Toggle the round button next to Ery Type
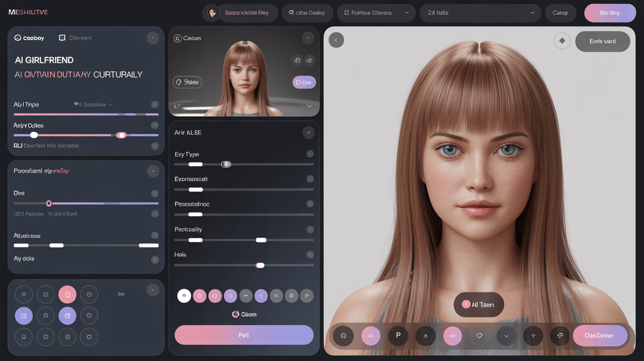Screen dimensions: 644x361 pyautogui.click(x=310, y=154)
